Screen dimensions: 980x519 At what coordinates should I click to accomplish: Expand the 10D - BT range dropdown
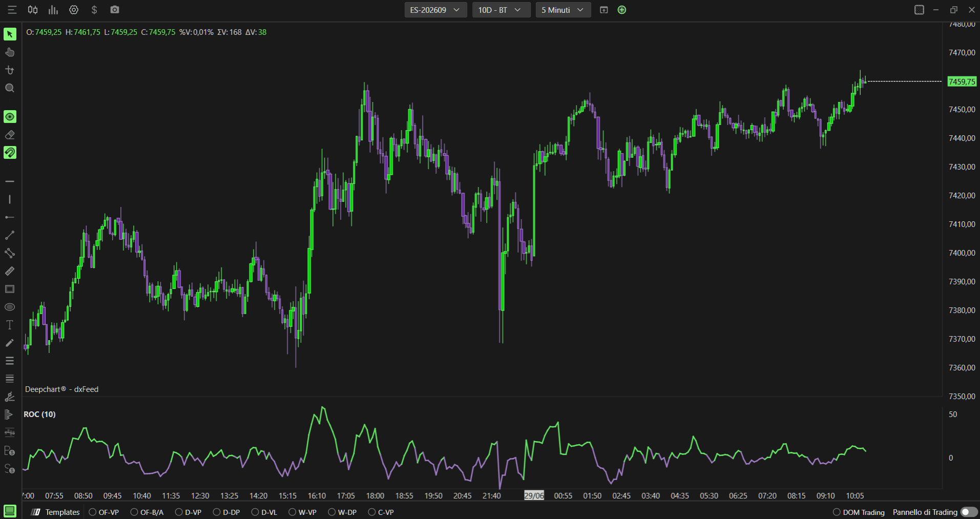(501, 10)
